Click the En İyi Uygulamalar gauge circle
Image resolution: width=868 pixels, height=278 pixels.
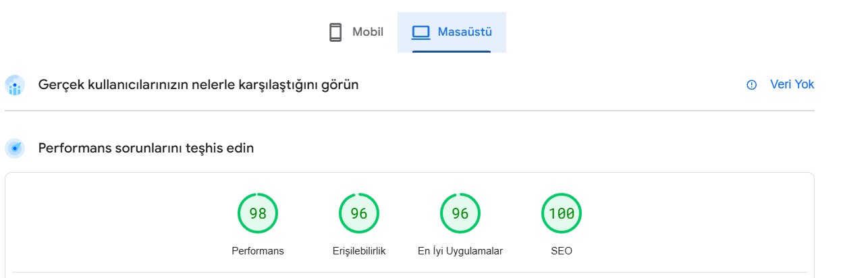(x=460, y=214)
